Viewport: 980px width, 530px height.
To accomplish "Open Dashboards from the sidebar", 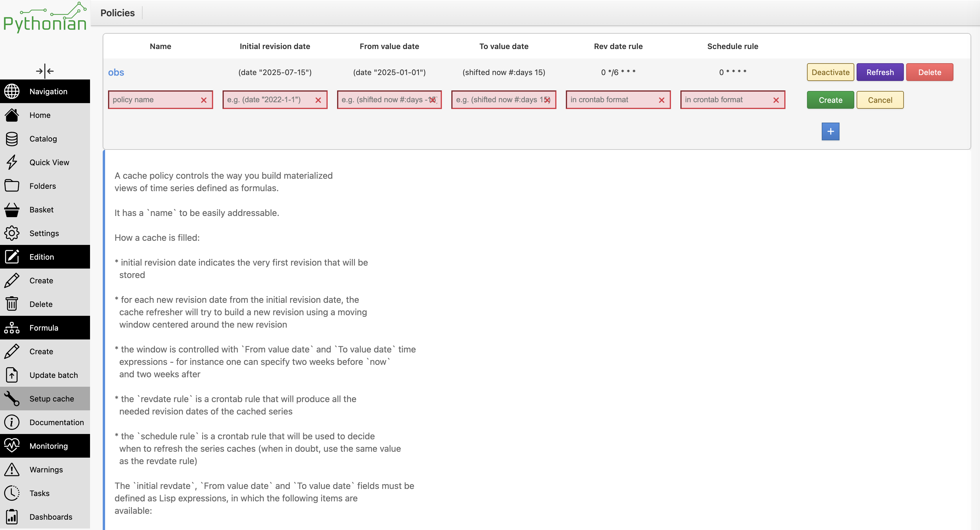I will (x=45, y=516).
